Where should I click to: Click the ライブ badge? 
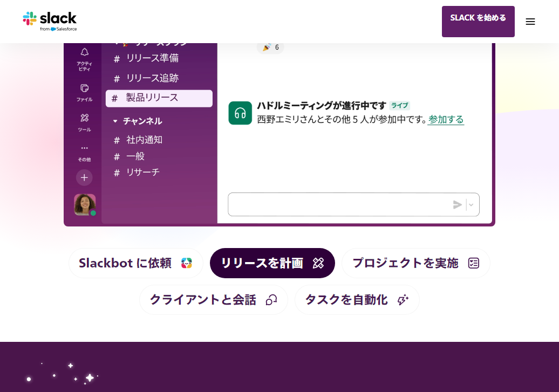click(400, 106)
